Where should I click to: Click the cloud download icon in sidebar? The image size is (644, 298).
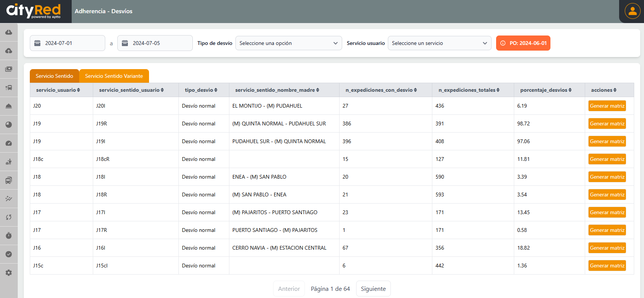[x=9, y=32]
